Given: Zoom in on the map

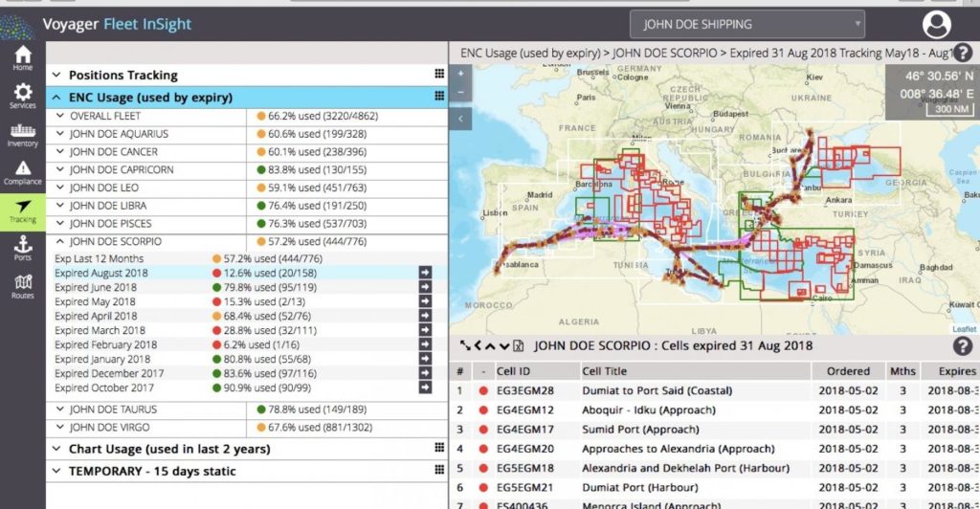Looking at the screenshot, I should [x=460, y=73].
